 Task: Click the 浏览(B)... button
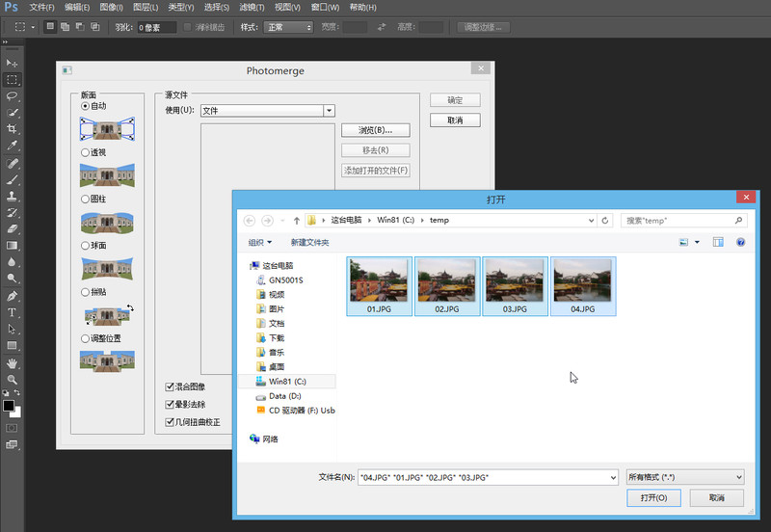coord(375,130)
